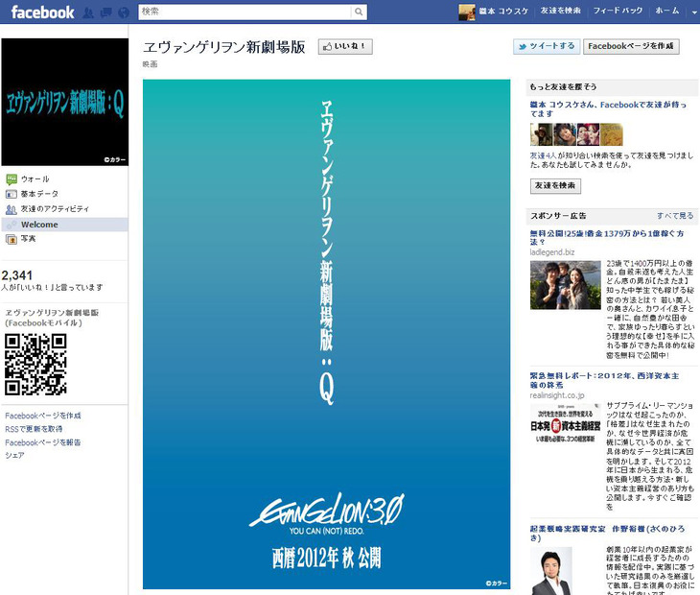This screenshot has width=700, height=595.
Task: Click Facebookで友達が待ってます headline link
Action: [608, 109]
